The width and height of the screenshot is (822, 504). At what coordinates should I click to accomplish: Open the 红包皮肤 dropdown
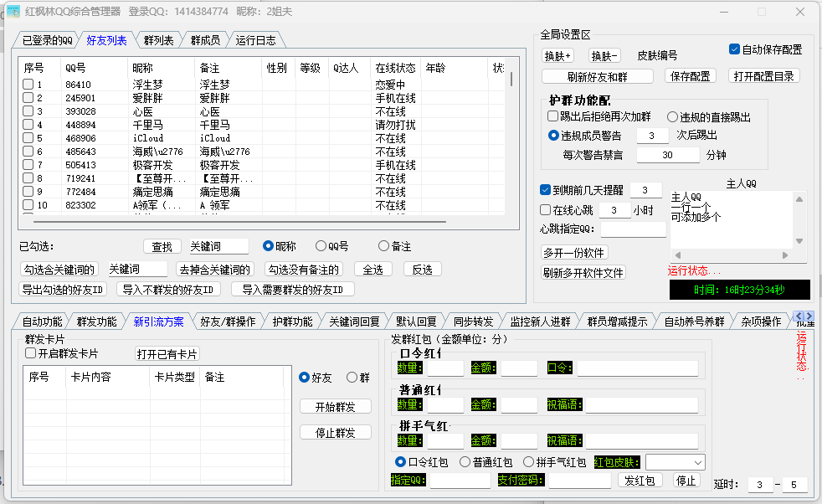point(675,462)
